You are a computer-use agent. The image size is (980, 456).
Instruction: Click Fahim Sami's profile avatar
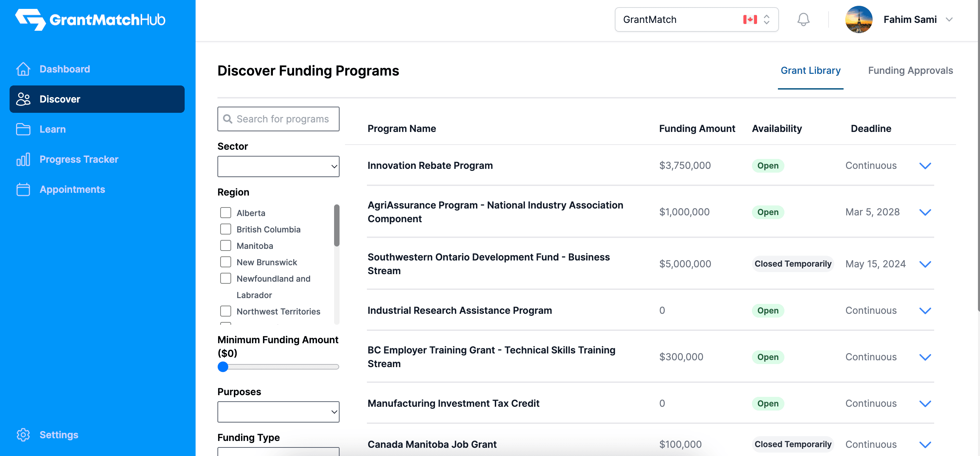tap(859, 19)
